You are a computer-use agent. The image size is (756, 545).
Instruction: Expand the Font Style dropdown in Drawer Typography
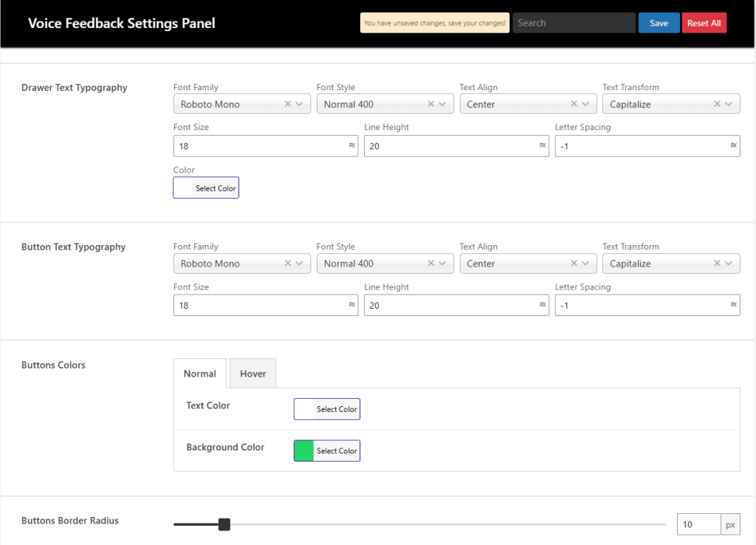click(x=442, y=103)
